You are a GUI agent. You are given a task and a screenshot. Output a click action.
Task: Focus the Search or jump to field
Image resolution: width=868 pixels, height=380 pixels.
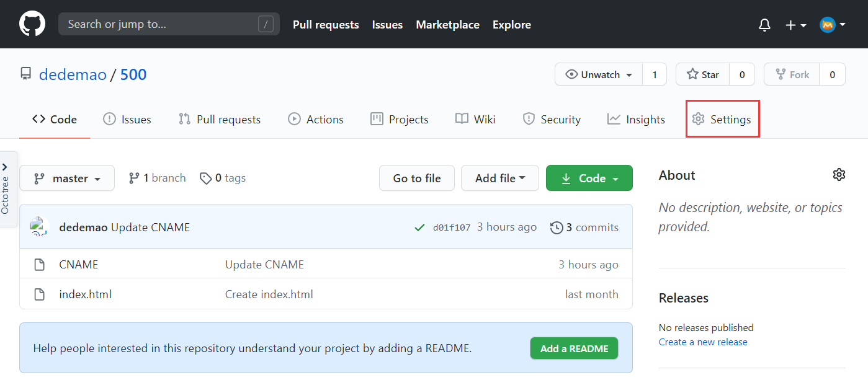[169, 24]
